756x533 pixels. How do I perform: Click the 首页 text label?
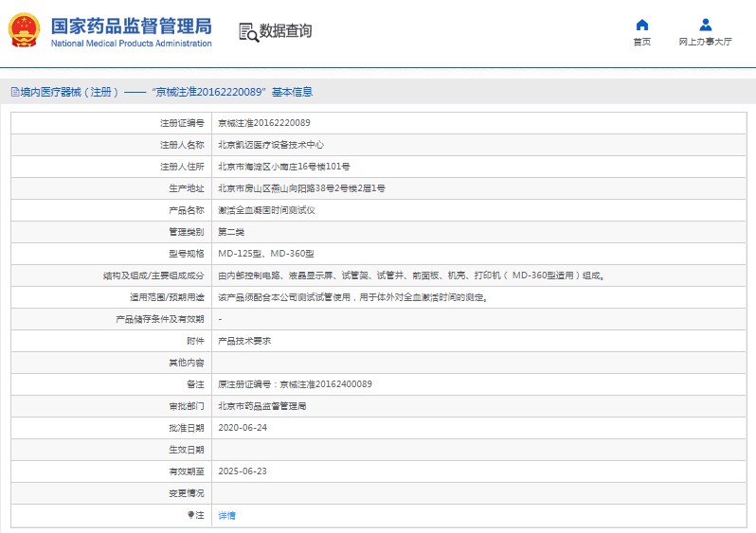(641, 42)
